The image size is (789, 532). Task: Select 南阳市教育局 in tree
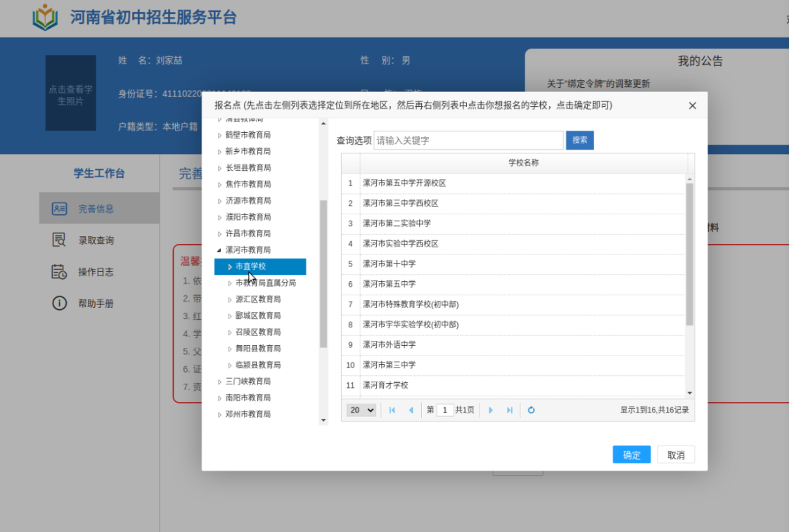[x=248, y=398]
